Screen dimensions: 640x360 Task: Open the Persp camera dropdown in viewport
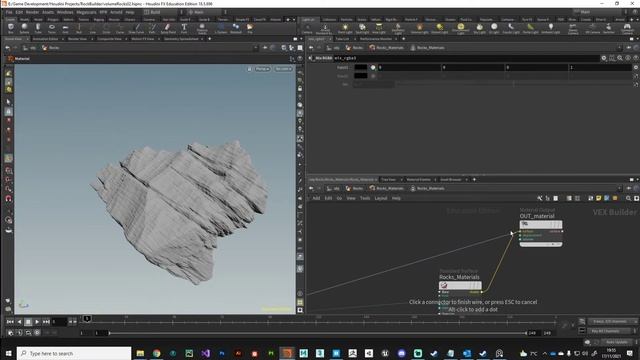pos(262,69)
